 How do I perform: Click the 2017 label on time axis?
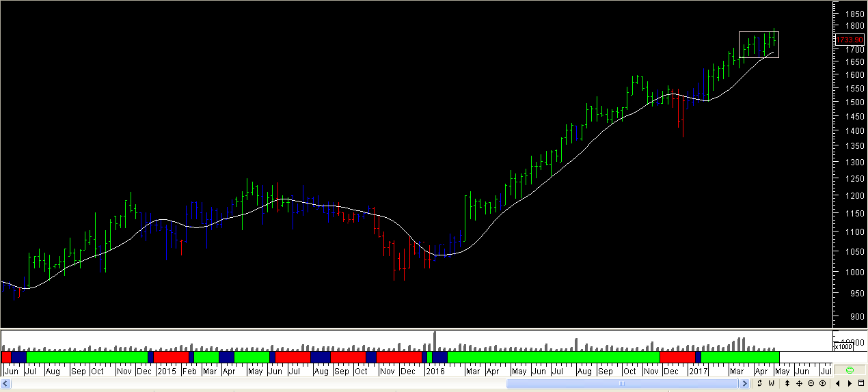[x=698, y=372]
